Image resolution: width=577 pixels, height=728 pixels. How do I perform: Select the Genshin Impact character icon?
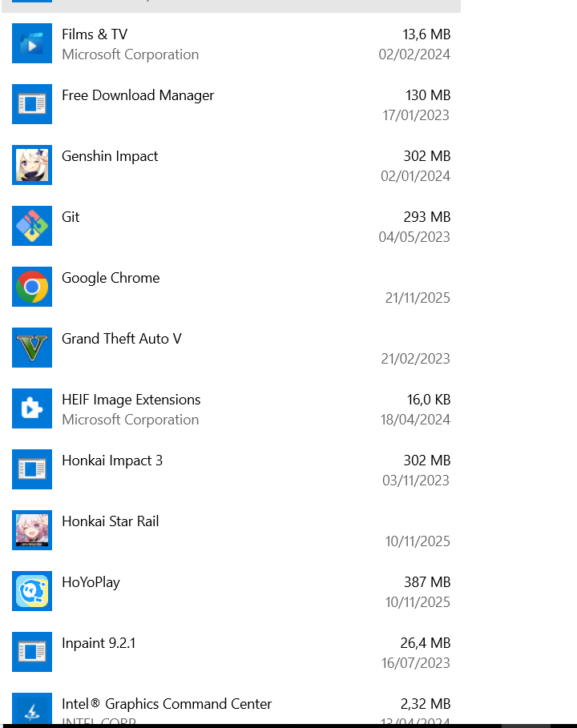tap(32, 165)
